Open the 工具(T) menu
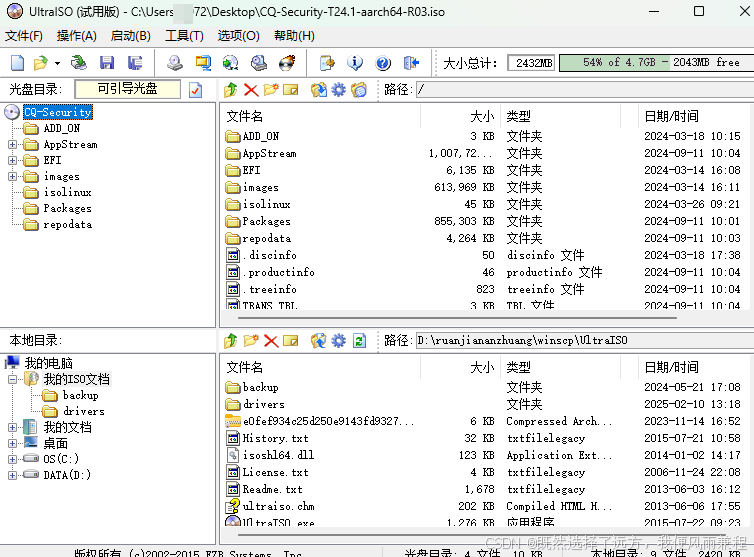 tap(184, 36)
